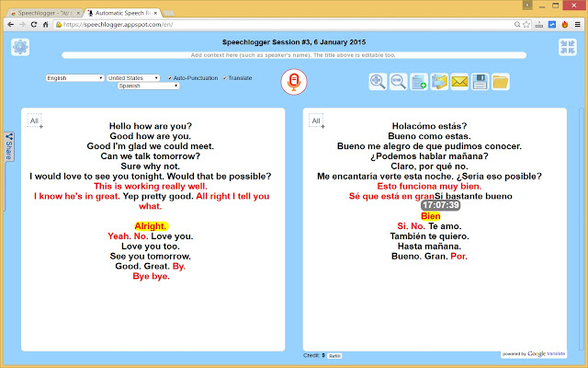This screenshot has height=368, width=588.
Task: Click the line See you tomorrow.
Action: click(x=151, y=256)
